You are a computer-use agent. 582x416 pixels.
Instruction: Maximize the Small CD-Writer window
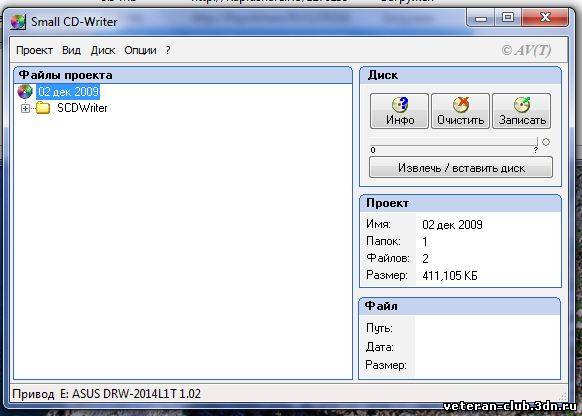(508, 17)
